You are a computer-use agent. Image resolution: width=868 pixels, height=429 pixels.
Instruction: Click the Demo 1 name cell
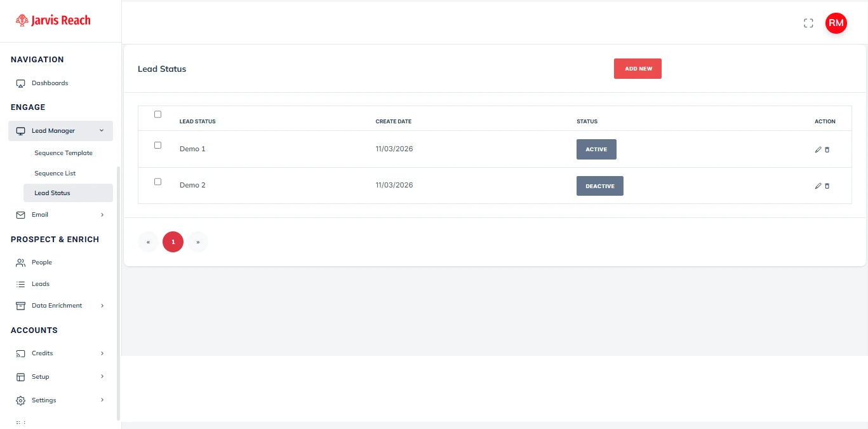[192, 149]
